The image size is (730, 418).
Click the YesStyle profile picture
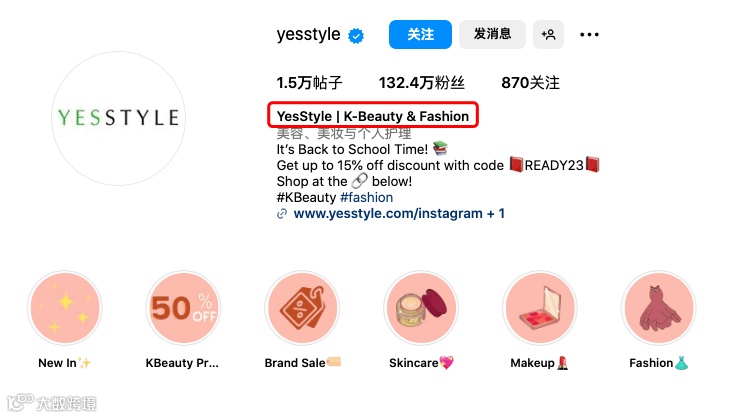[x=118, y=118]
